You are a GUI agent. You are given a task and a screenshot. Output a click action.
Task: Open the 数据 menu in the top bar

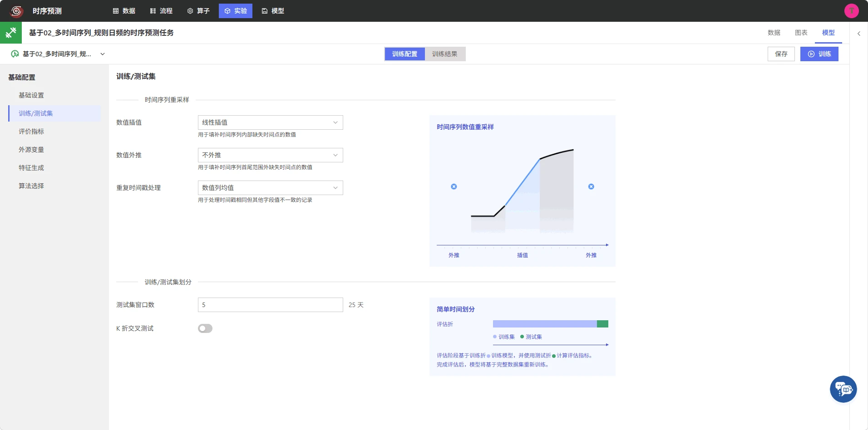pyautogui.click(x=124, y=11)
